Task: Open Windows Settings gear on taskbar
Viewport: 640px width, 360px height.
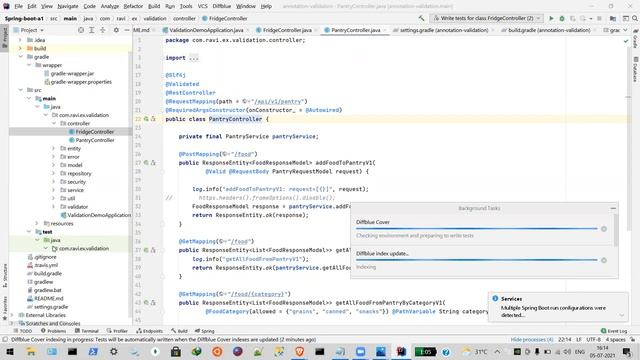Action: (x=113, y=351)
